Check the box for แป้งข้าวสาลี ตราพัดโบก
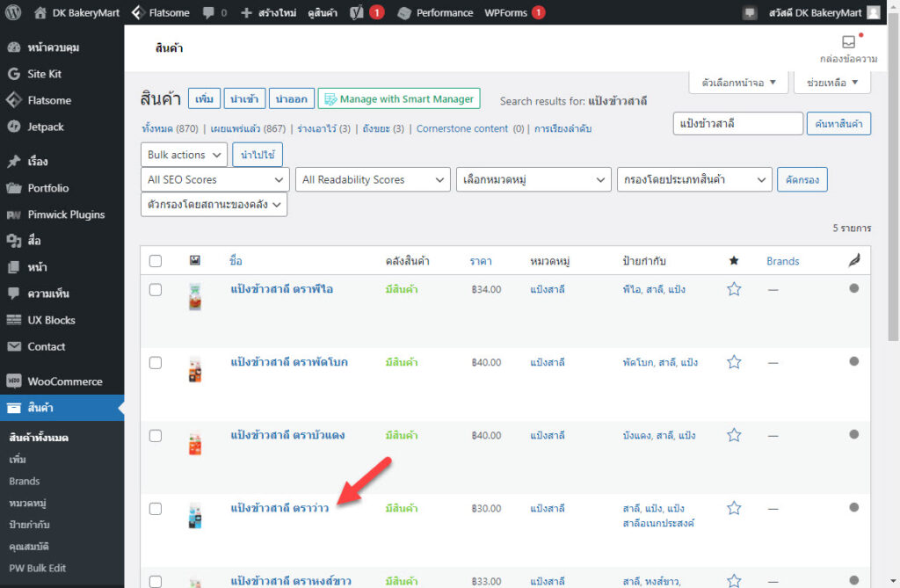 156,362
